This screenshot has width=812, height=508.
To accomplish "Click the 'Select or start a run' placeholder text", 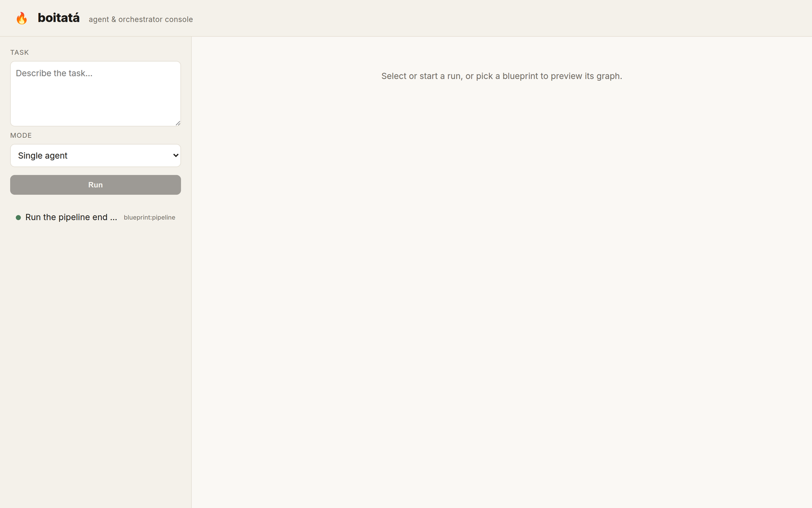I will coord(501,76).
